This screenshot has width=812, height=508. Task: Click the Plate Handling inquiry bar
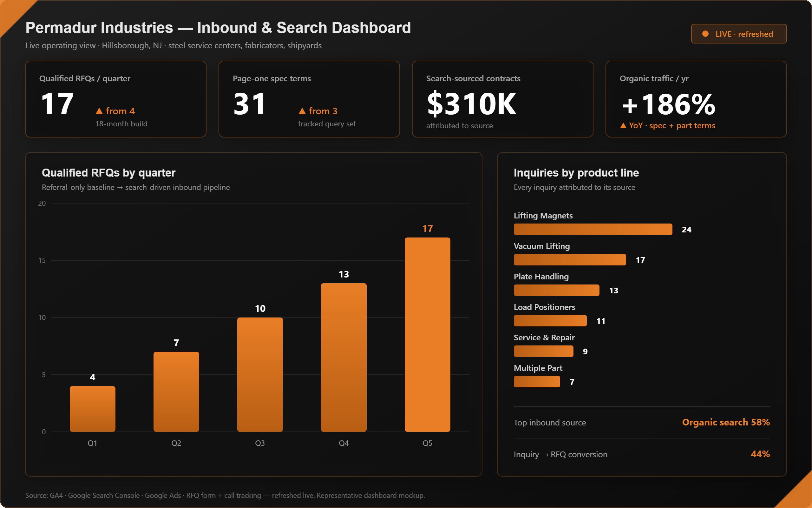click(x=556, y=290)
